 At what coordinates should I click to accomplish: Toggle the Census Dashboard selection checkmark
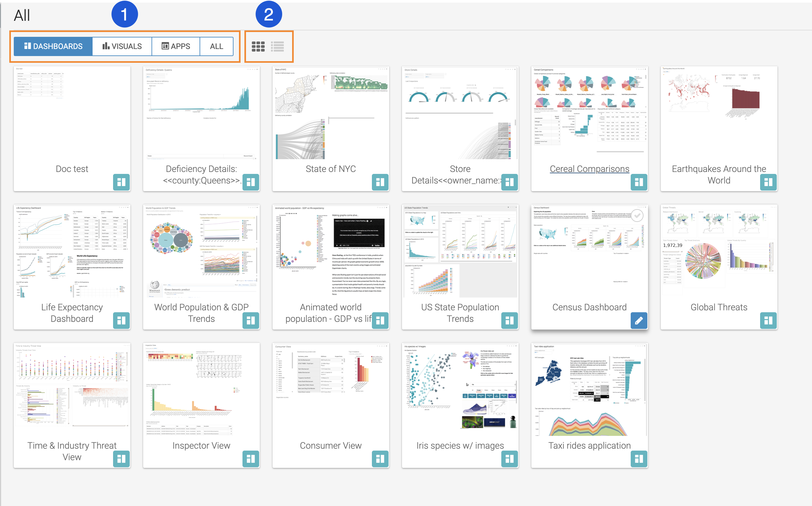coord(637,216)
